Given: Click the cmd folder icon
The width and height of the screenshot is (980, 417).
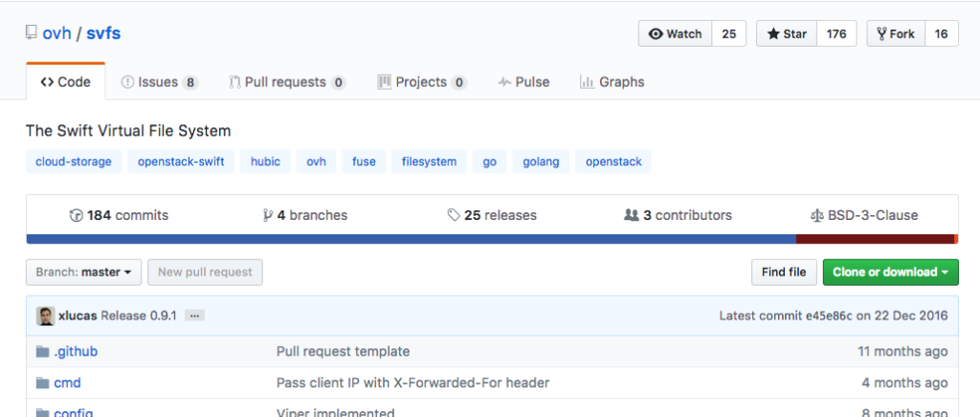Looking at the screenshot, I should coord(42,383).
